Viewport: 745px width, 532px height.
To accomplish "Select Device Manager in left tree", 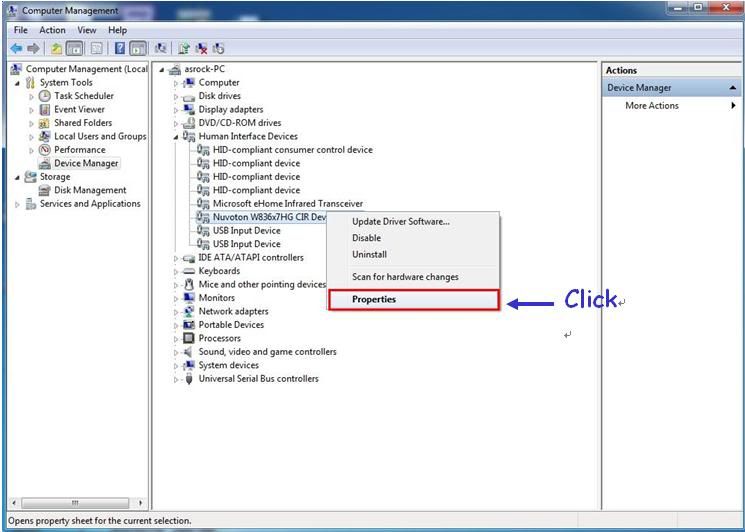I will click(86, 163).
